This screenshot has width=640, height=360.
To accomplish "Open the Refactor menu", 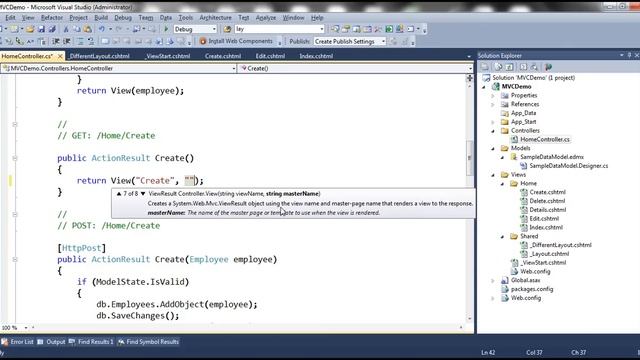I will (x=52, y=18).
